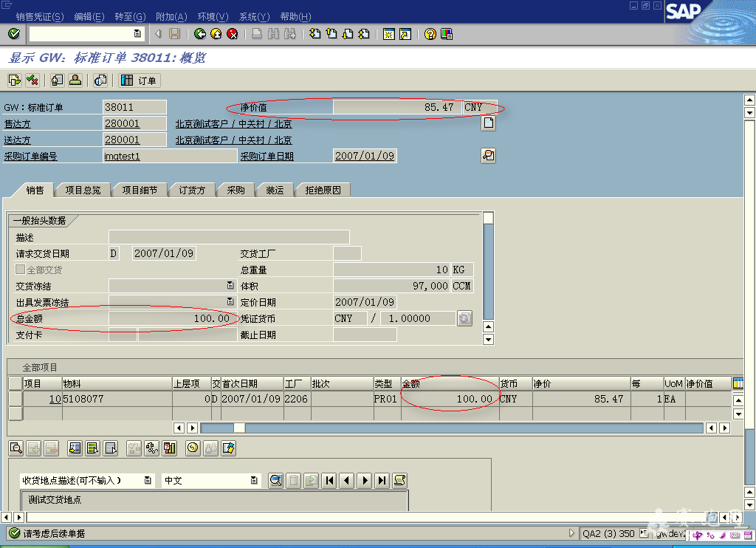Switch to the 拒绝原因 tab
The image size is (756, 548).
(323, 190)
